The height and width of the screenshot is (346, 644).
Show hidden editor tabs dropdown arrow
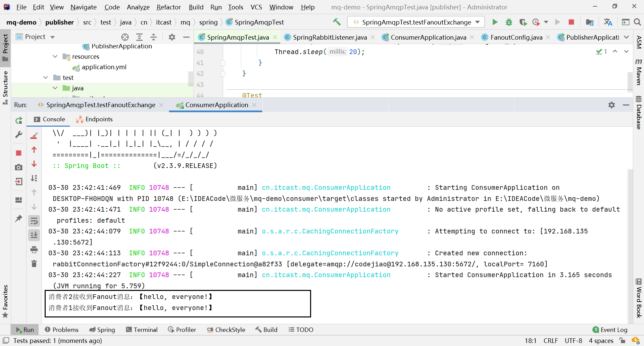tap(627, 37)
